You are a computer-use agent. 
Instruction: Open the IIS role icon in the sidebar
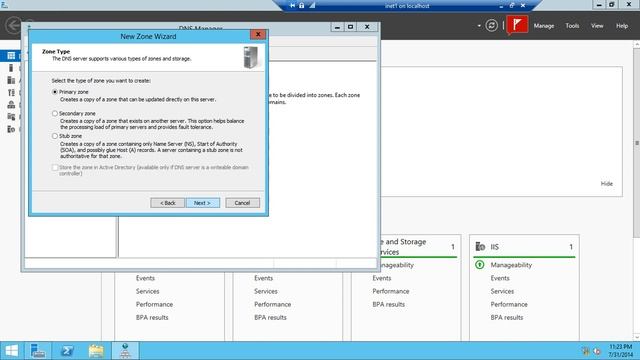[x=11, y=129]
